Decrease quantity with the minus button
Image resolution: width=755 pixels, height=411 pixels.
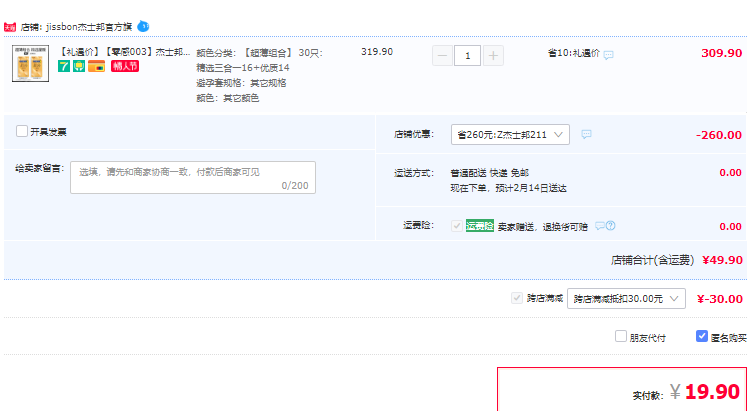point(443,56)
